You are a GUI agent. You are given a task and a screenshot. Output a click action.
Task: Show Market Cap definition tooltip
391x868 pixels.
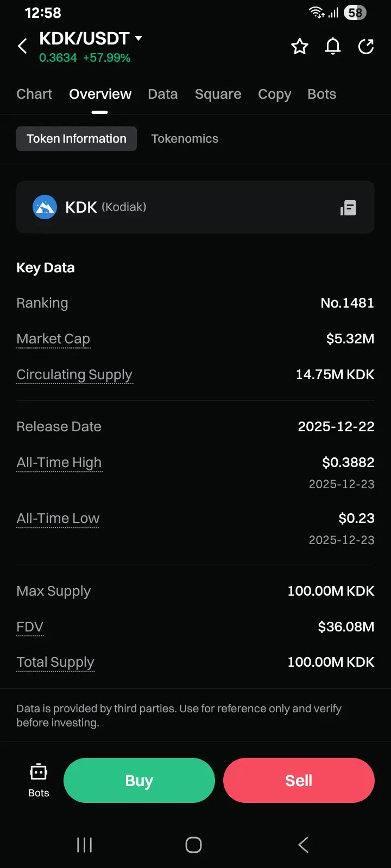[53, 339]
